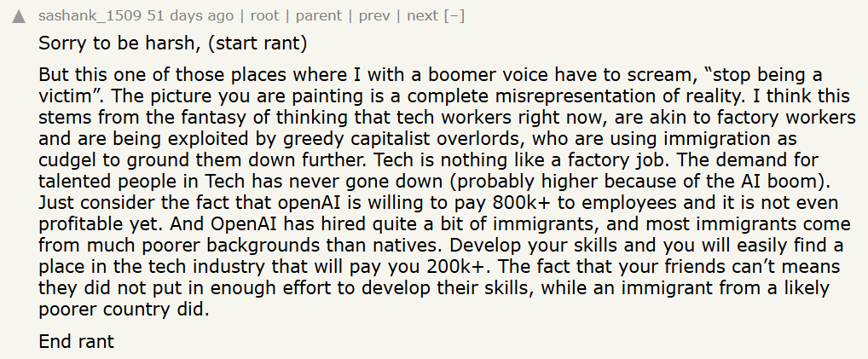Open the '51 days ago' permalink
Viewport: 868px width, 359px height.
[190, 16]
